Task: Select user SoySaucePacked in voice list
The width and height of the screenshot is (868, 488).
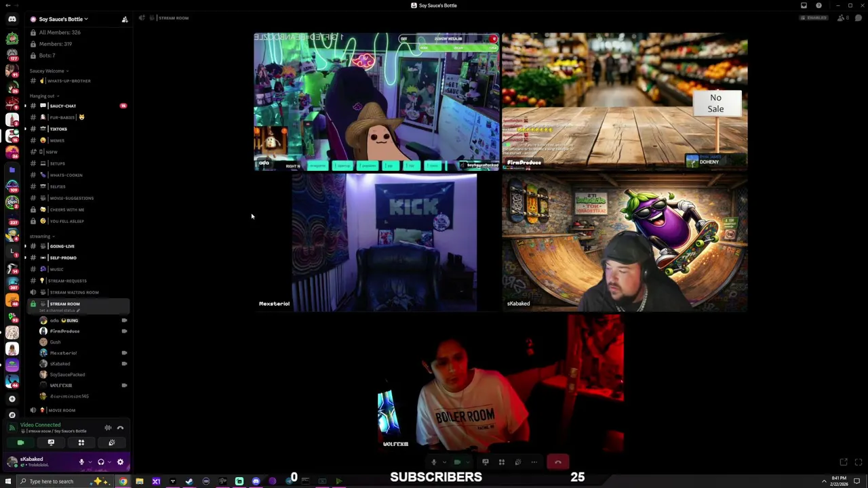Action: point(83,374)
